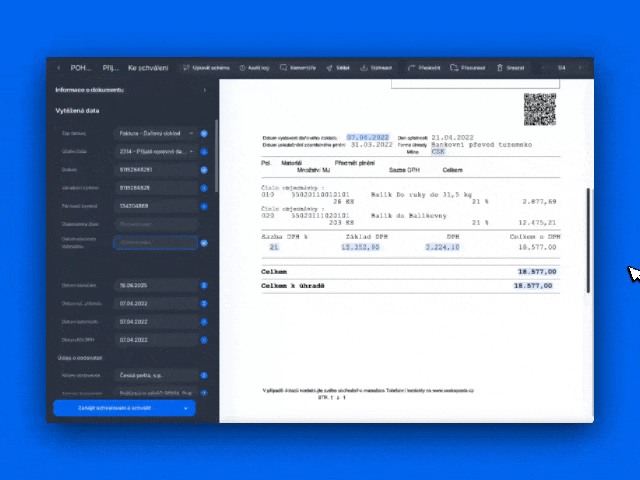Toggle blue check next to Faktura type
Screen dimensions: 640x480
(x=203, y=133)
